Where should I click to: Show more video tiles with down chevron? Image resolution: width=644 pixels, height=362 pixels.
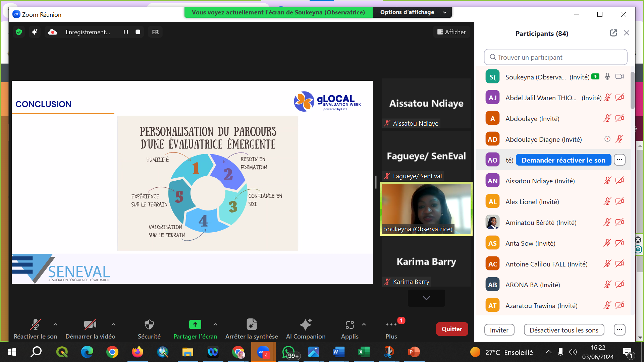click(x=426, y=298)
